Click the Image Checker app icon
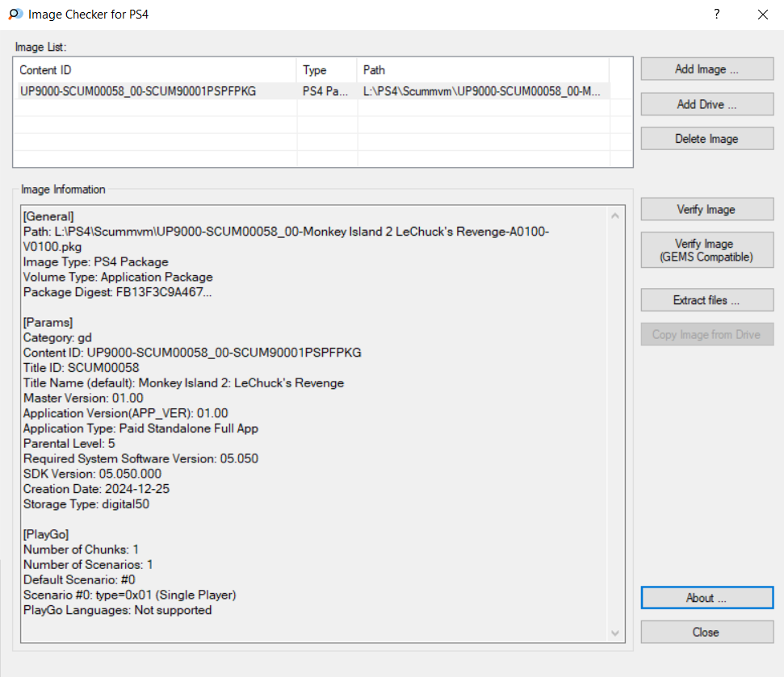The image size is (784, 677). tap(15, 14)
